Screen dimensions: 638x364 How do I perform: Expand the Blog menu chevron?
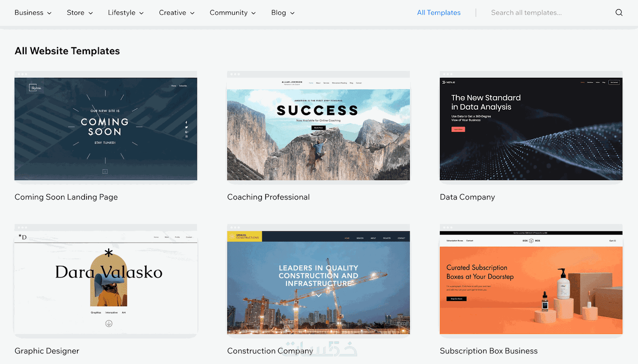(292, 13)
